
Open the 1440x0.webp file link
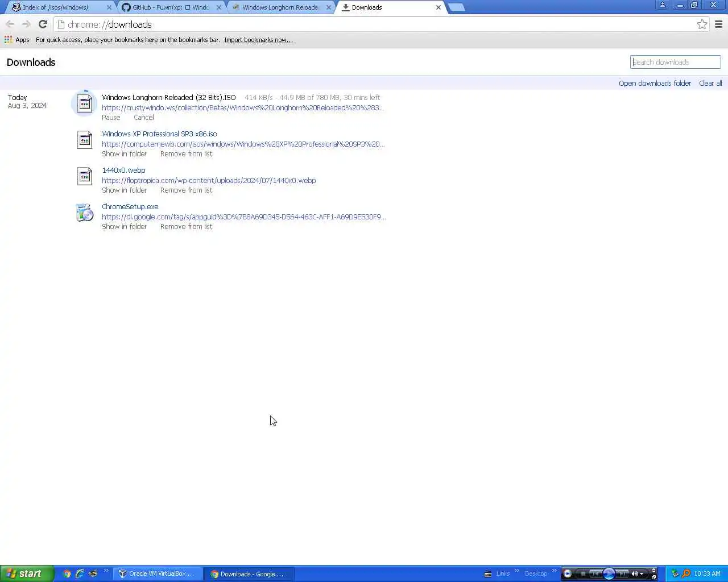click(x=123, y=171)
